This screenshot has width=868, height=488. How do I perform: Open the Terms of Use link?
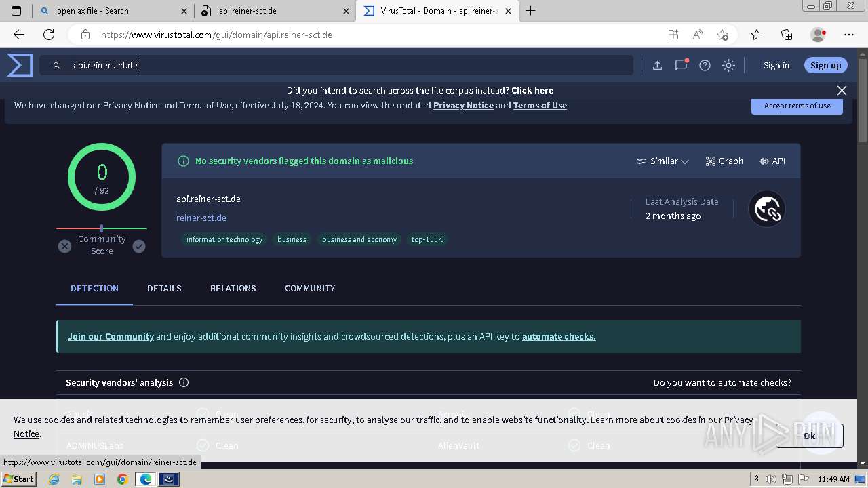point(540,105)
